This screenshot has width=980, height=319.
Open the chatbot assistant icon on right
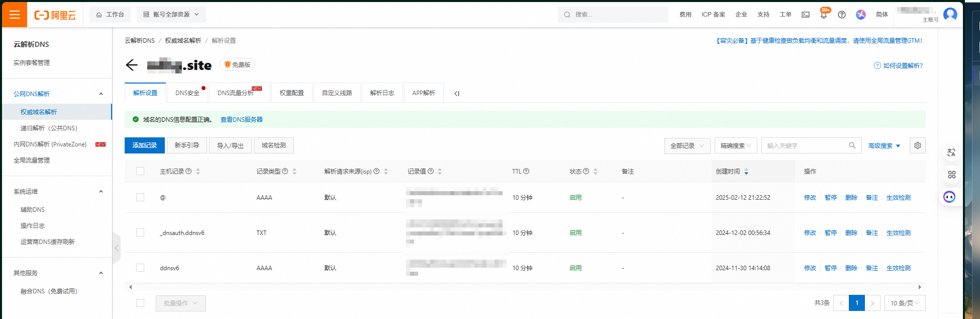click(949, 197)
